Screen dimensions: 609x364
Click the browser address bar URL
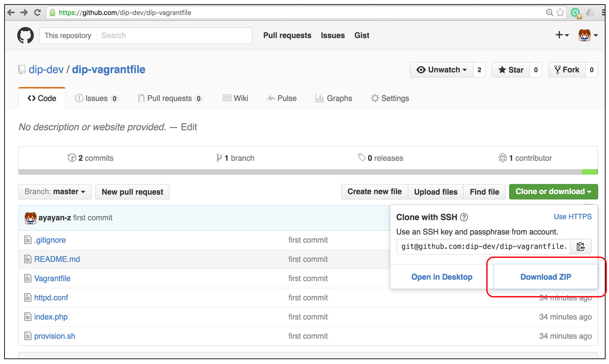pos(125,13)
